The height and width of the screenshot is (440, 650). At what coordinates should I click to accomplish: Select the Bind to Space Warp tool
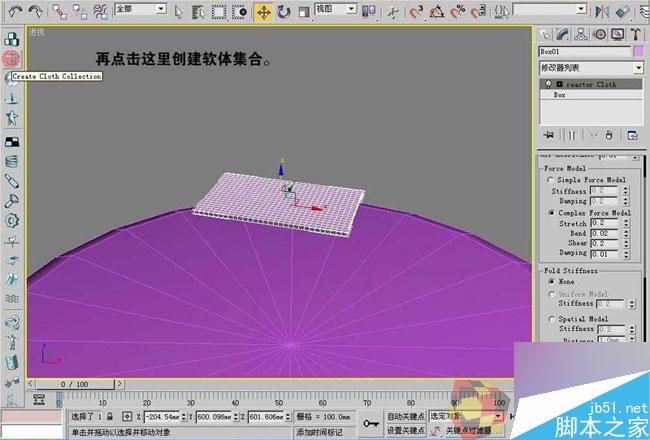tap(101, 12)
